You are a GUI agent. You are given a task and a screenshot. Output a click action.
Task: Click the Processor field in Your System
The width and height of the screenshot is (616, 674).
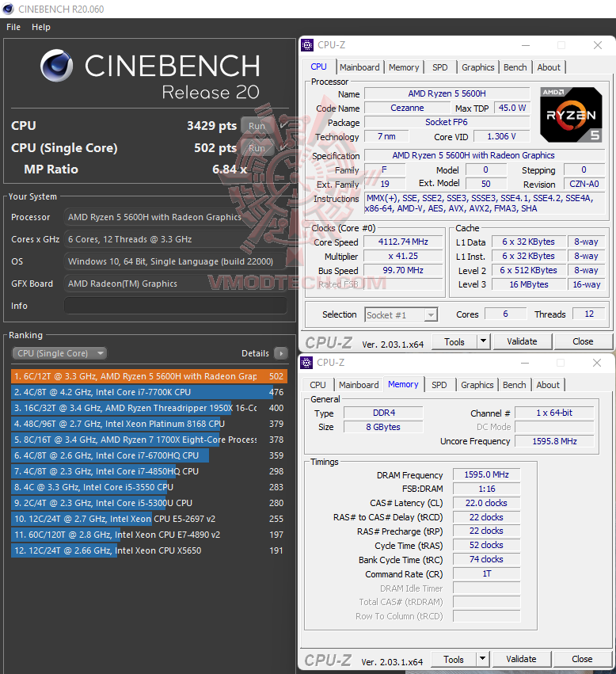tap(176, 217)
